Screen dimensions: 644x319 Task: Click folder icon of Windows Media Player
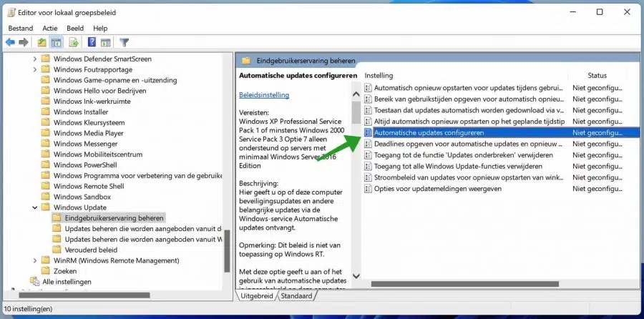pos(46,133)
